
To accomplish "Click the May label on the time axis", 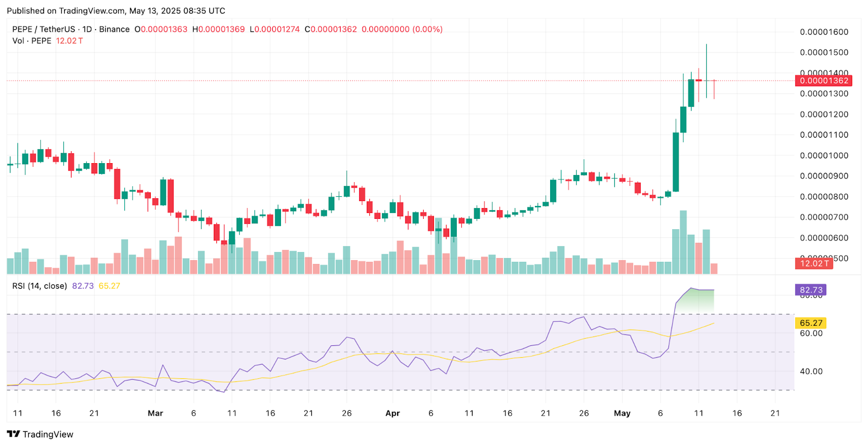I will tap(622, 413).
